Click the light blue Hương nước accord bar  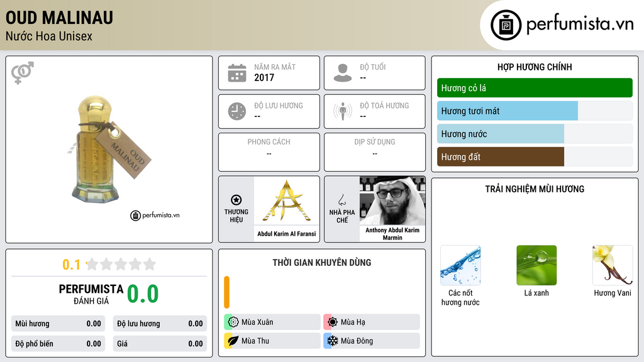click(500, 134)
